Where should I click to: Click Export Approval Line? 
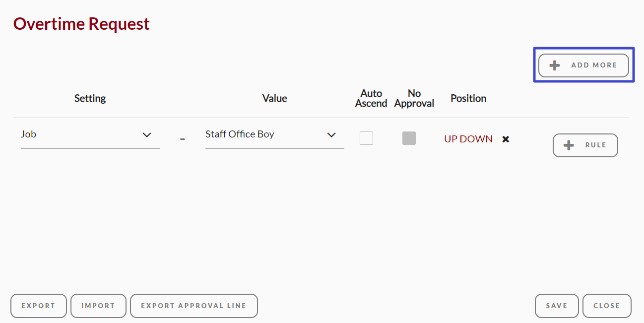tap(193, 306)
